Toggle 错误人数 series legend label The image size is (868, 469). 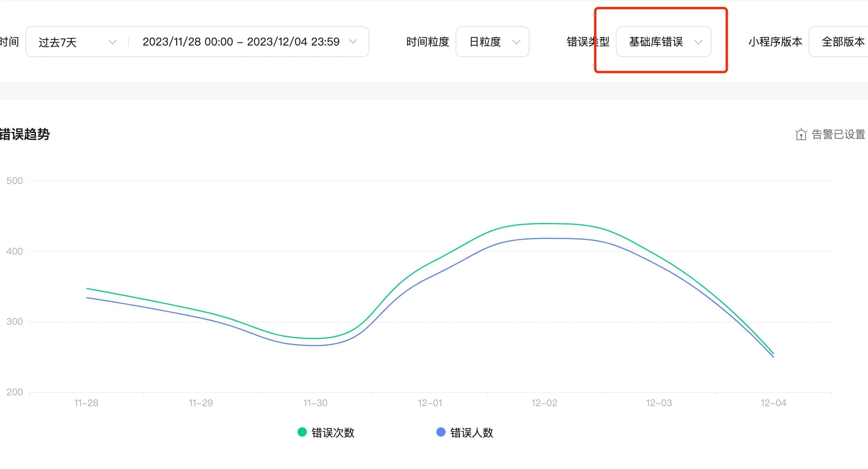(471, 433)
